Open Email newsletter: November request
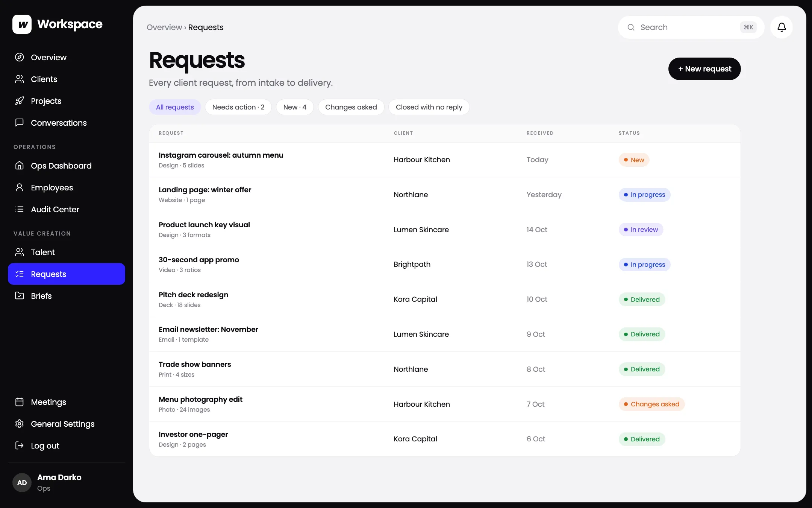The image size is (812, 508). [x=445, y=334]
